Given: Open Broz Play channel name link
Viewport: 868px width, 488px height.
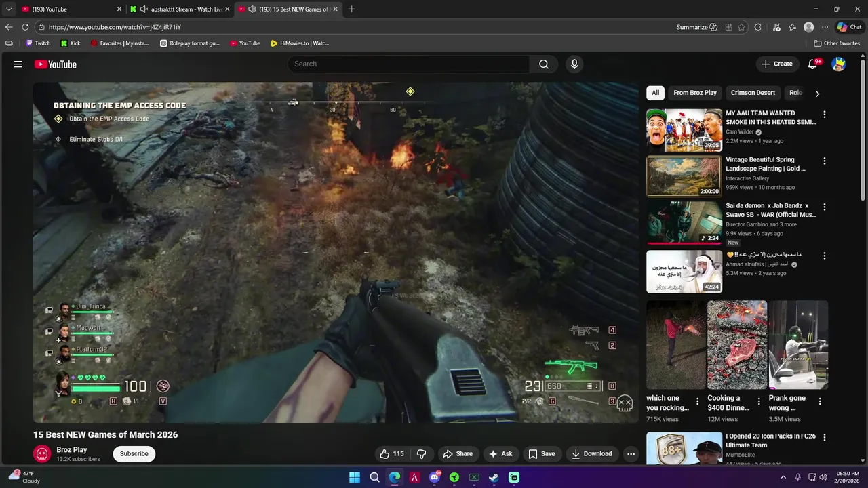Looking at the screenshot, I should 72,449.
